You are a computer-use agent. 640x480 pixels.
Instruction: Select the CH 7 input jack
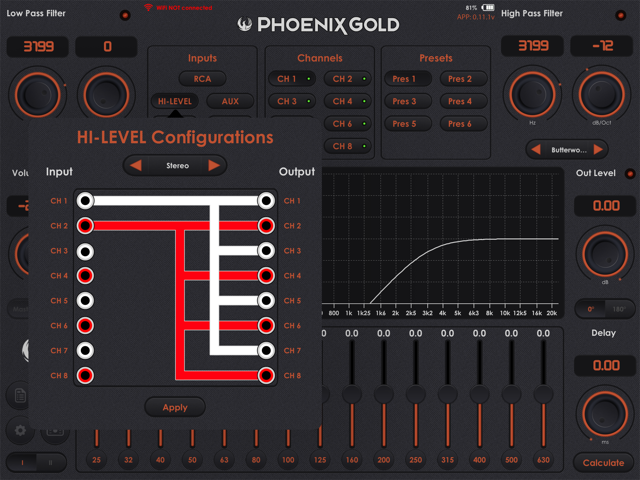click(x=85, y=351)
